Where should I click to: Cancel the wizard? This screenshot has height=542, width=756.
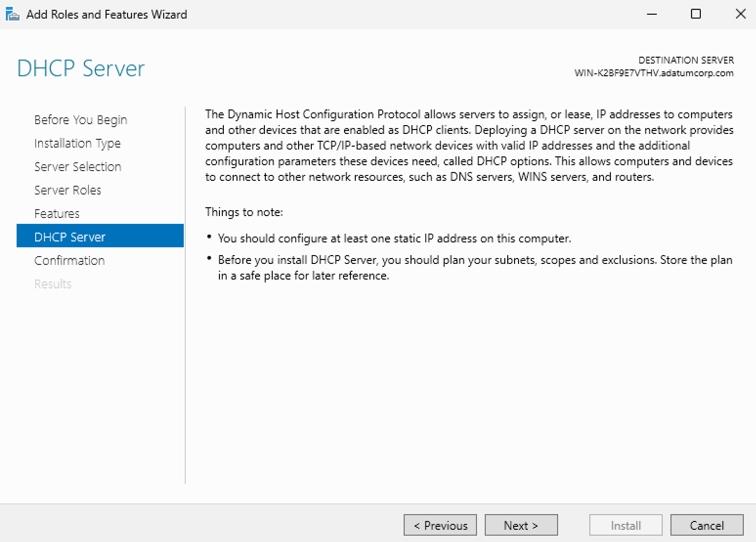[x=707, y=525]
